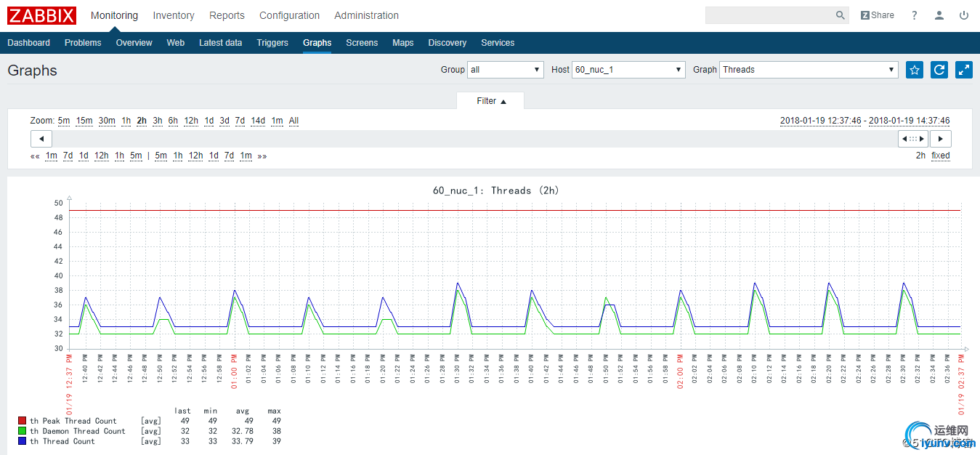Click the right arrow button of time scrollbar
Viewport: 980px width, 455px height.
(941, 139)
